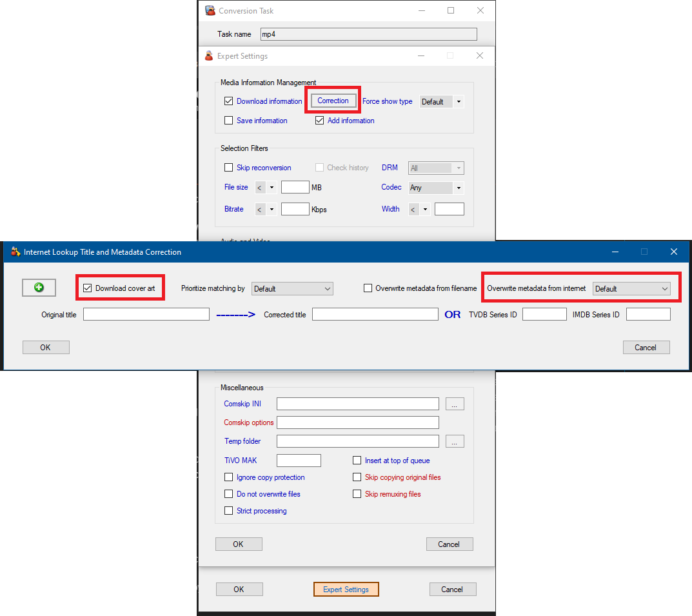Click the Correction button
Image resolution: width=692 pixels, height=616 pixels.
tap(333, 101)
